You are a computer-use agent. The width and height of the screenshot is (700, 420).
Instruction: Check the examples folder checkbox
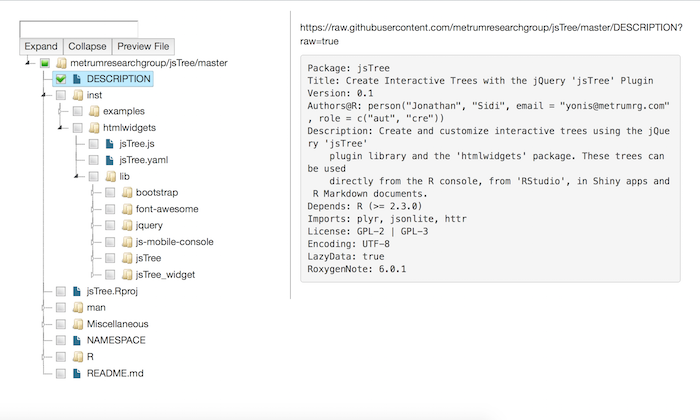coord(77,111)
